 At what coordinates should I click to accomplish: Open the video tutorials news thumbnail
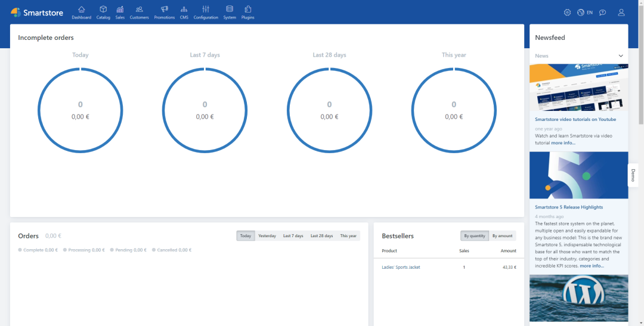(578, 87)
